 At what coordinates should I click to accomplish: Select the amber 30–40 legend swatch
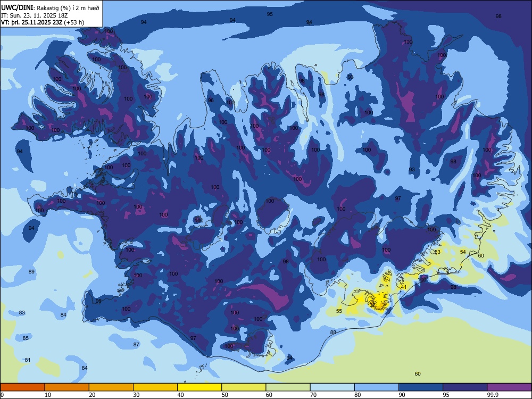(155, 387)
